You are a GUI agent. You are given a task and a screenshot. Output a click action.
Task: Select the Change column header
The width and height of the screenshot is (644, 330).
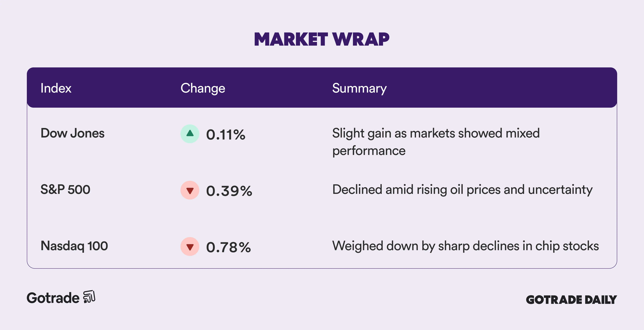click(203, 88)
